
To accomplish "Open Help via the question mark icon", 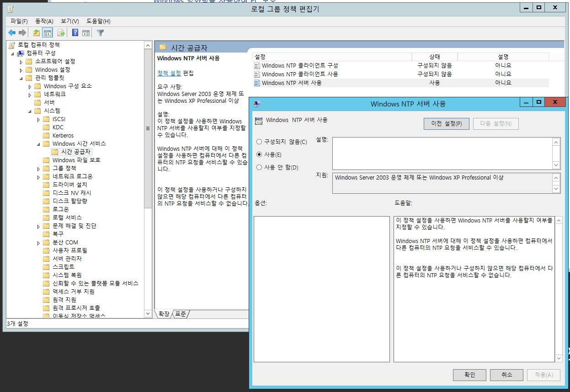I will click(x=75, y=32).
